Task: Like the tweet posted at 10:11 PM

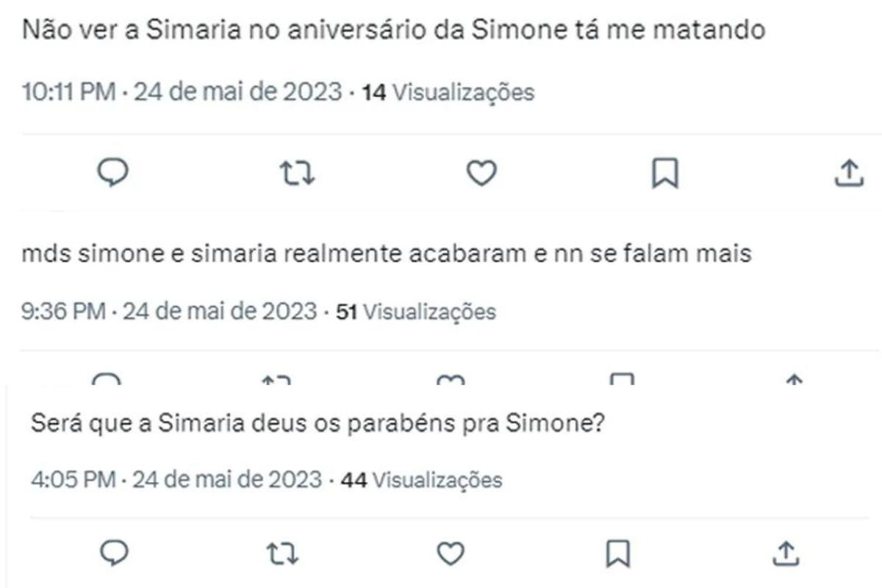Action: (482, 173)
